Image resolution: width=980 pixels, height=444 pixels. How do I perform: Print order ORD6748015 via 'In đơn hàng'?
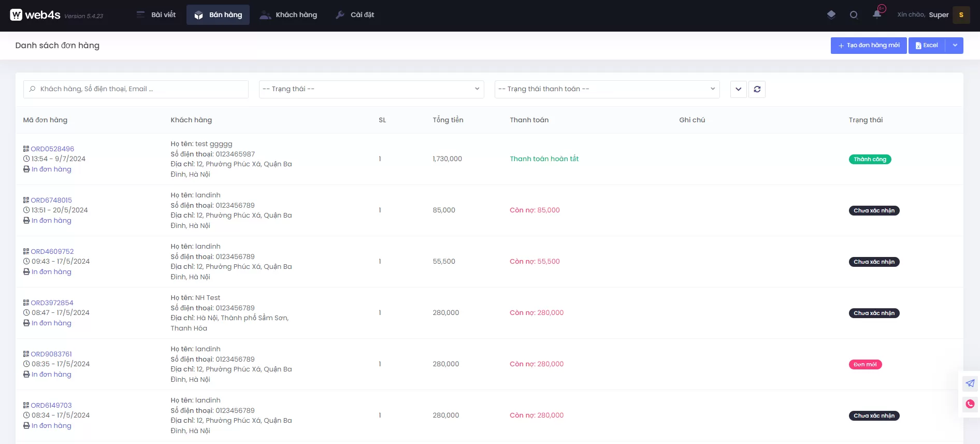tap(51, 221)
